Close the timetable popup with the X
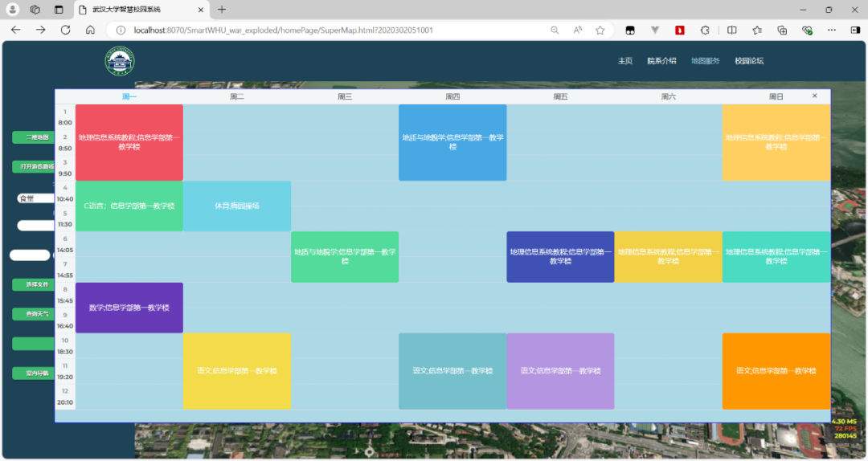This screenshot has height=461, width=868. [x=814, y=96]
